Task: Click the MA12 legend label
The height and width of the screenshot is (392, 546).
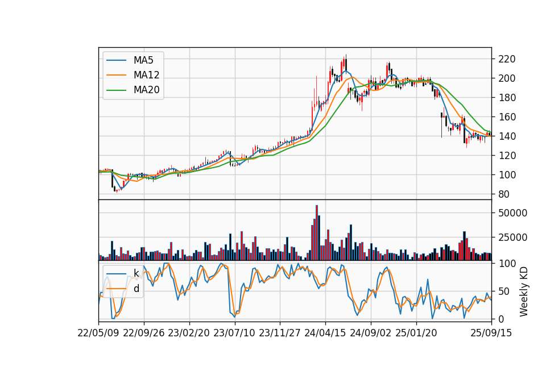Action: [146, 75]
